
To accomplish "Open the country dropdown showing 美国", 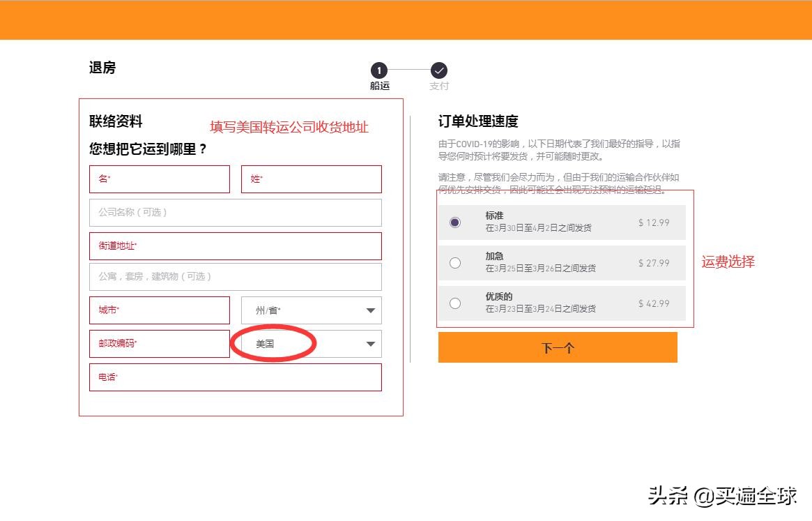I will tap(311, 344).
